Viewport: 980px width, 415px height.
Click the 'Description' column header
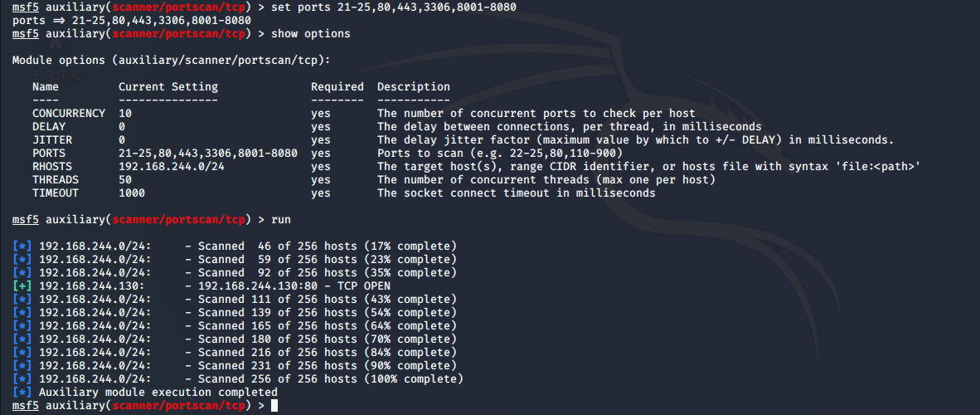click(414, 87)
